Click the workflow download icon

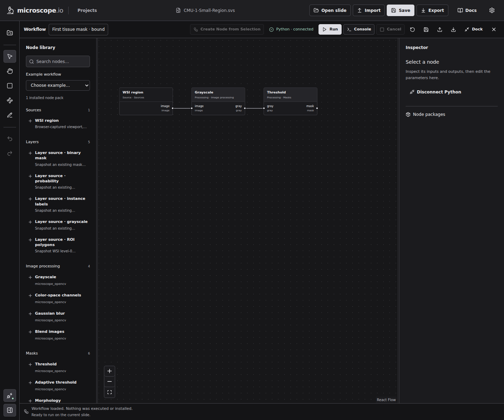click(x=453, y=29)
